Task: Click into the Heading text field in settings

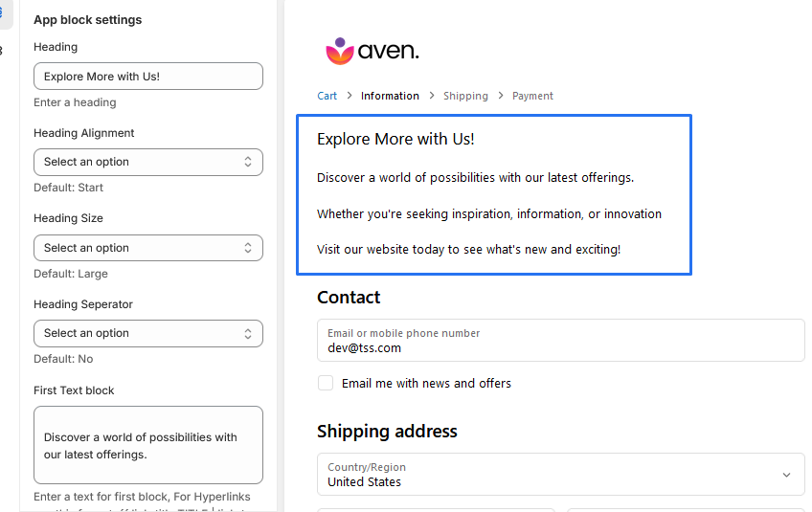Action: point(148,77)
